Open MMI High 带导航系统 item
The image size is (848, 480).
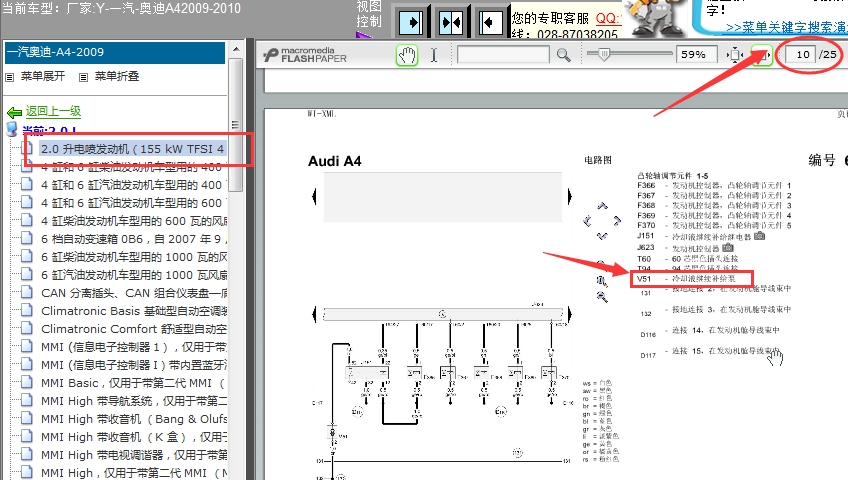click(134, 401)
